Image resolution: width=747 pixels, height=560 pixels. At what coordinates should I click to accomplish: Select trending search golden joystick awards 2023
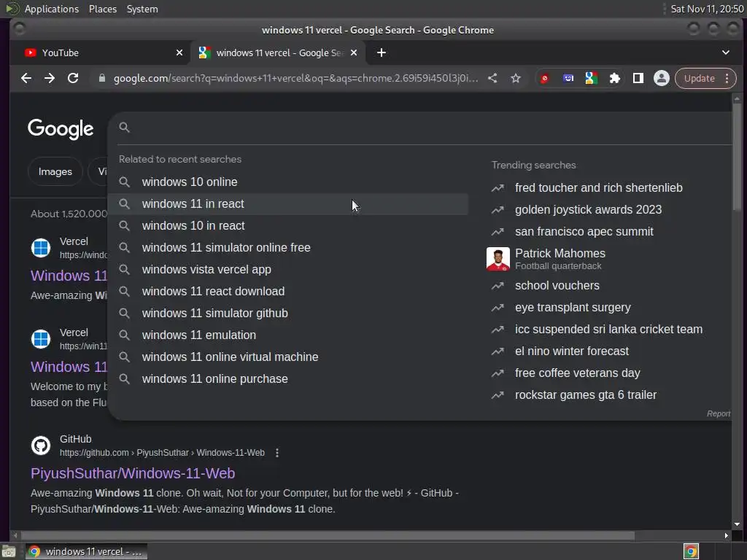588,209
